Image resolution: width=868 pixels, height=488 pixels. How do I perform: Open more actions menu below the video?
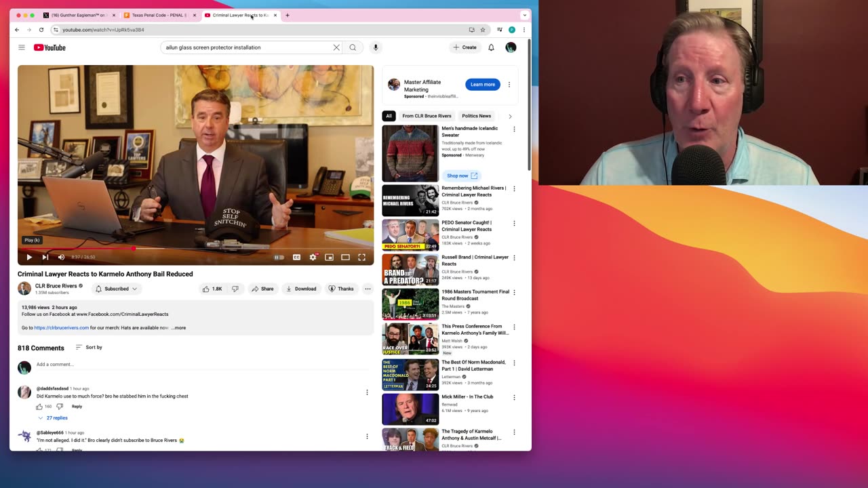click(x=368, y=289)
